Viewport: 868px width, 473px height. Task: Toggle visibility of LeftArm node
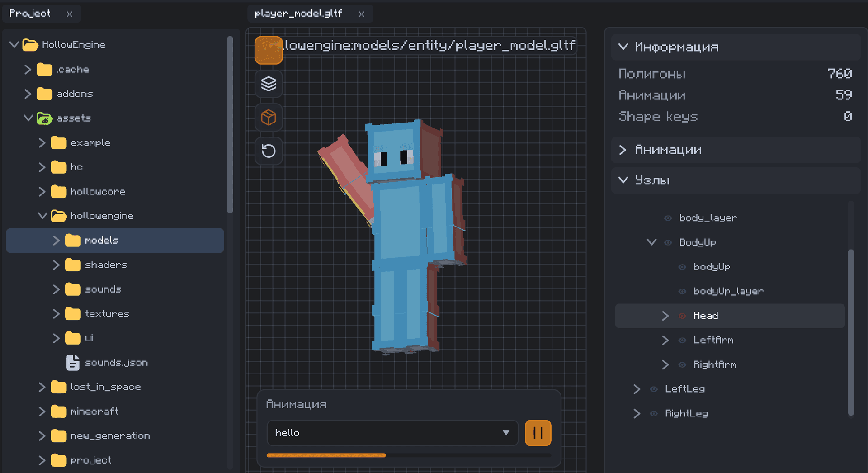(x=682, y=340)
